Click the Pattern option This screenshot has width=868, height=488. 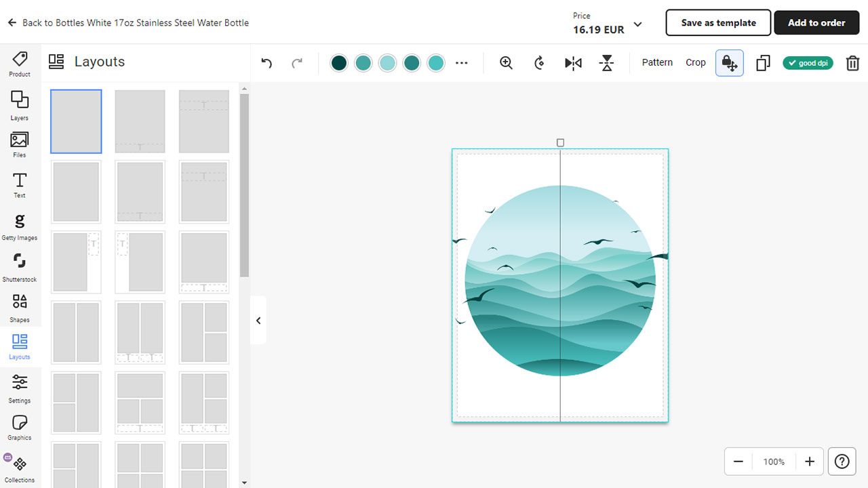point(657,62)
